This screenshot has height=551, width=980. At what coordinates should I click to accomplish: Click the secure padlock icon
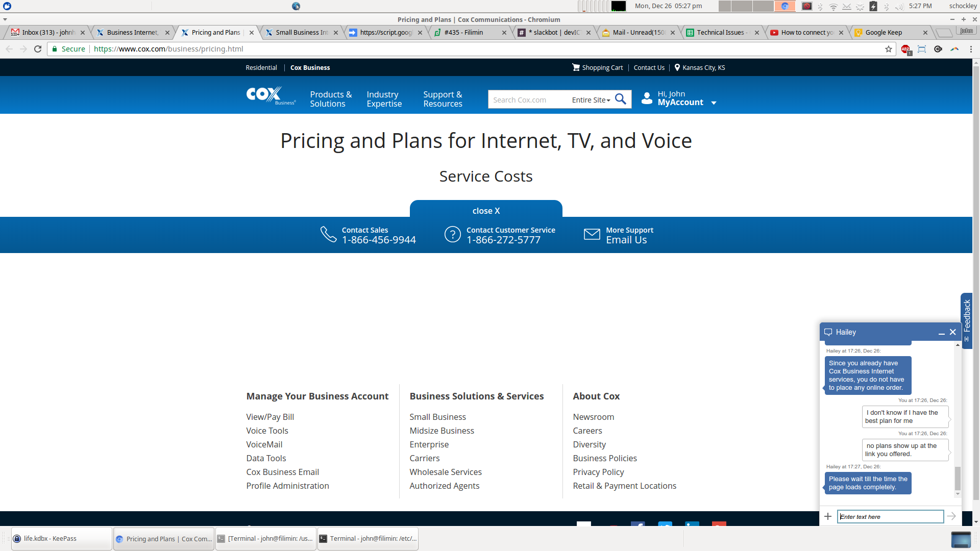(x=55, y=49)
